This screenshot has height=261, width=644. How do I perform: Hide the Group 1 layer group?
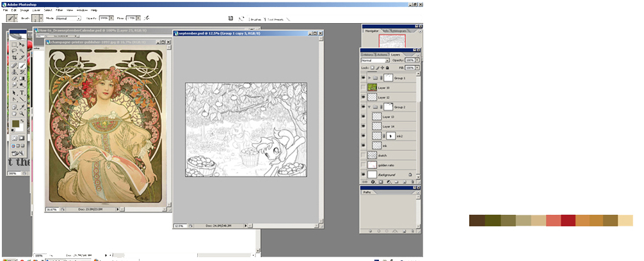coord(364,78)
